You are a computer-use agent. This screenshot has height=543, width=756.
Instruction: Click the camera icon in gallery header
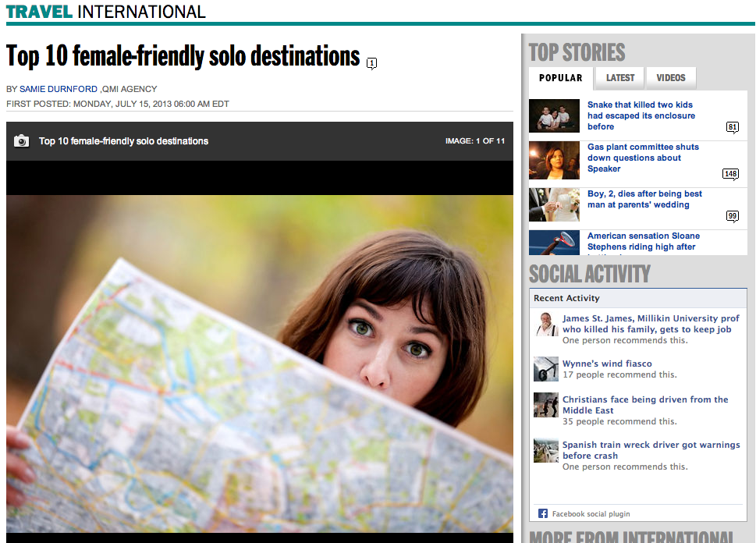[x=21, y=140]
